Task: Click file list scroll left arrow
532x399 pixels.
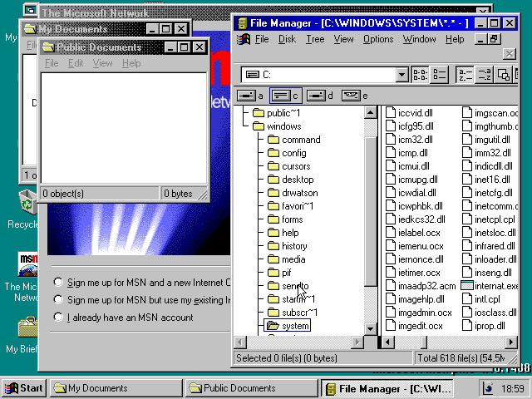Action: [388, 342]
